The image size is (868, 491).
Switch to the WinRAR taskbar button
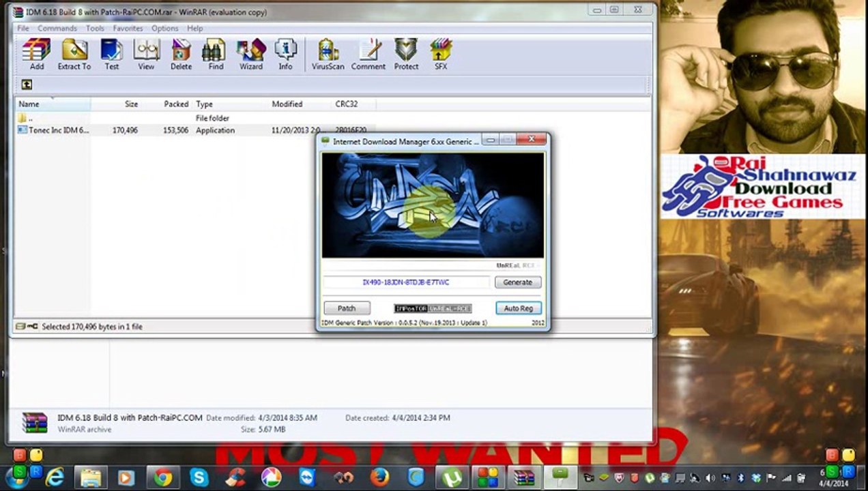[524, 477]
